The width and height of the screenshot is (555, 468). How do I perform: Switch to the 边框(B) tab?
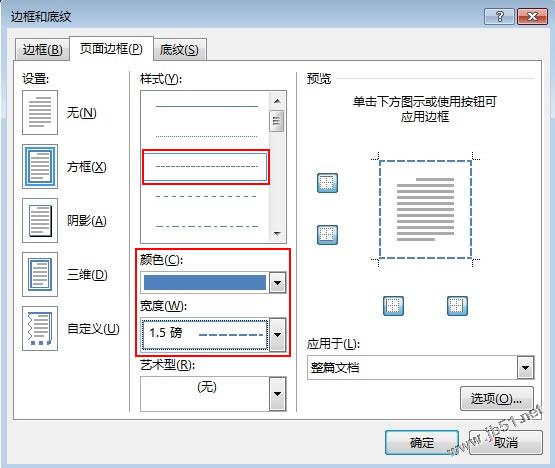(x=42, y=50)
